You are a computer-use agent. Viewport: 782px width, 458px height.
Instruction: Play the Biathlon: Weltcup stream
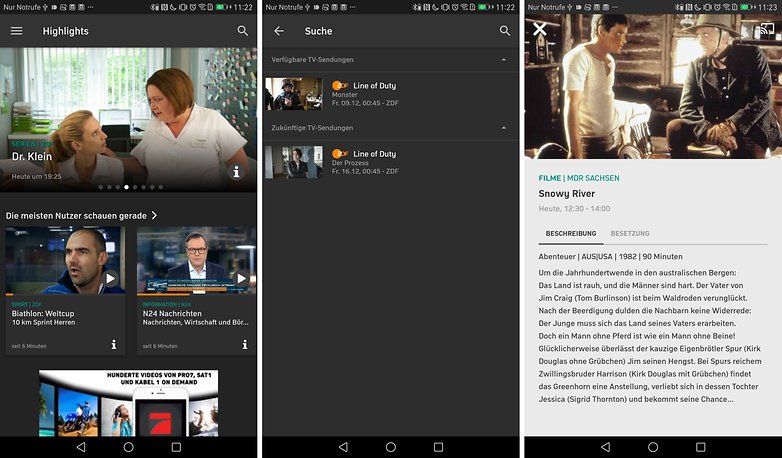(x=110, y=278)
